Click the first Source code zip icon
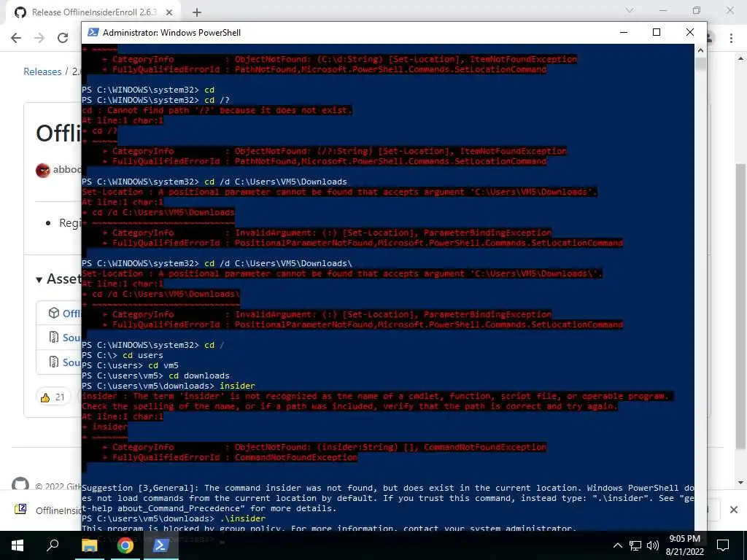747x560 pixels. click(54, 338)
